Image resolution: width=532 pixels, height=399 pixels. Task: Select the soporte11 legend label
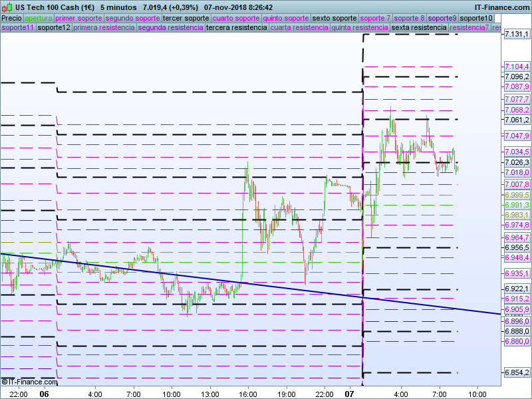pyautogui.click(x=18, y=27)
